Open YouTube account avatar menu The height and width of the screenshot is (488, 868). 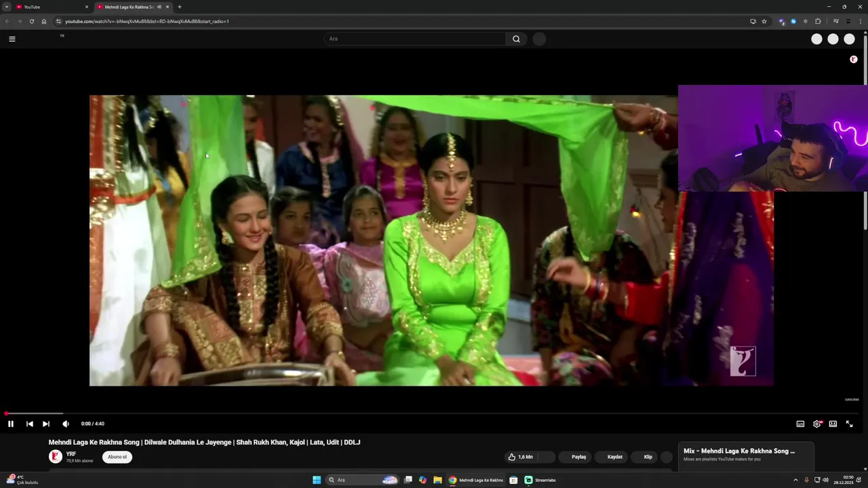[x=849, y=39]
